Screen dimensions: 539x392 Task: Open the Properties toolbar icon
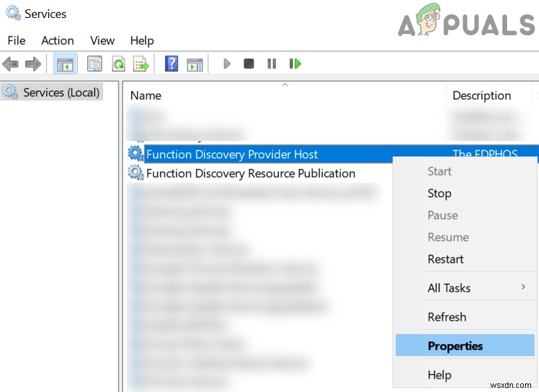94,64
